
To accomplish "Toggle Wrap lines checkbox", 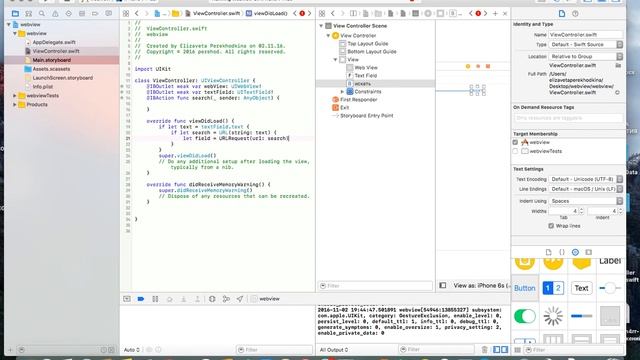I will [x=551, y=226].
